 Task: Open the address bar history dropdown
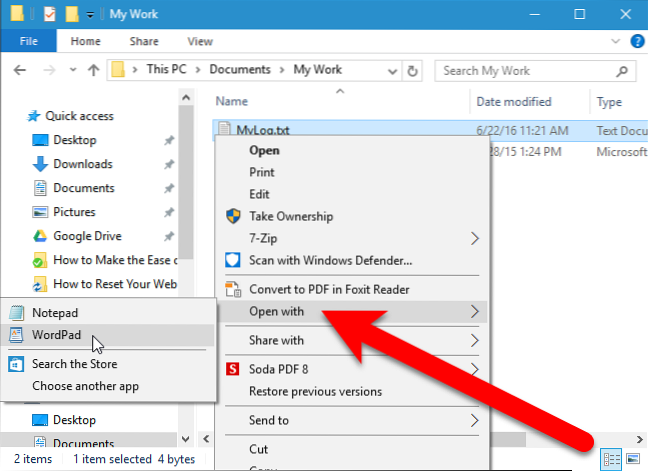(x=391, y=71)
